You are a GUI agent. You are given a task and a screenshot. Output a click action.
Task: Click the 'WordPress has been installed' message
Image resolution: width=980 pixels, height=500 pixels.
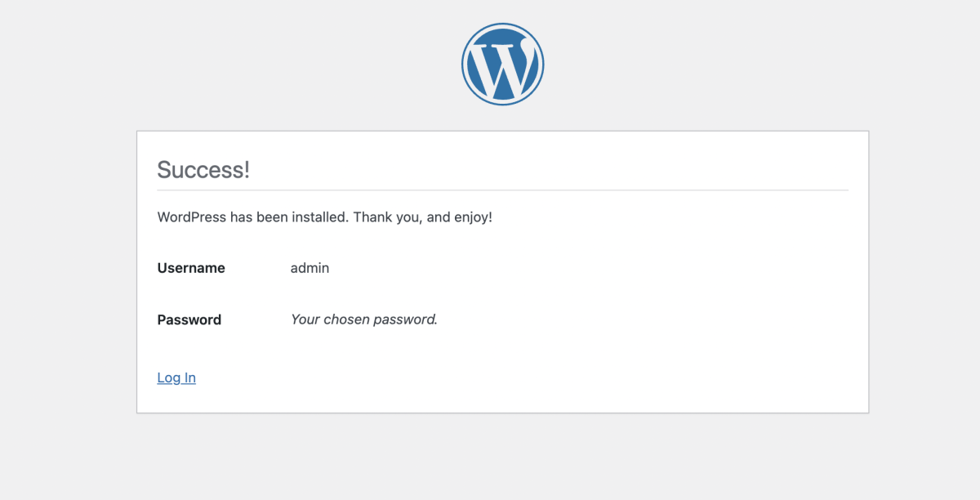click(324, 217)
